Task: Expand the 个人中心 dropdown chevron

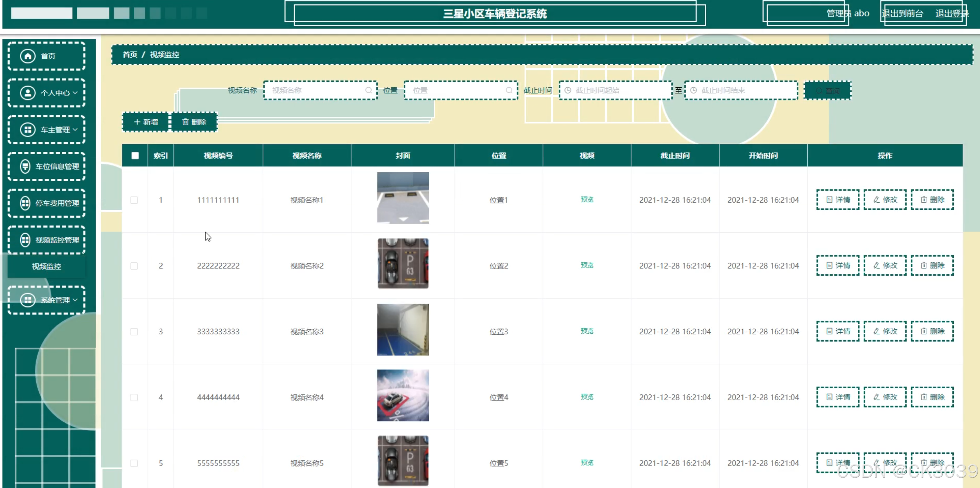Action: point(75,93)
